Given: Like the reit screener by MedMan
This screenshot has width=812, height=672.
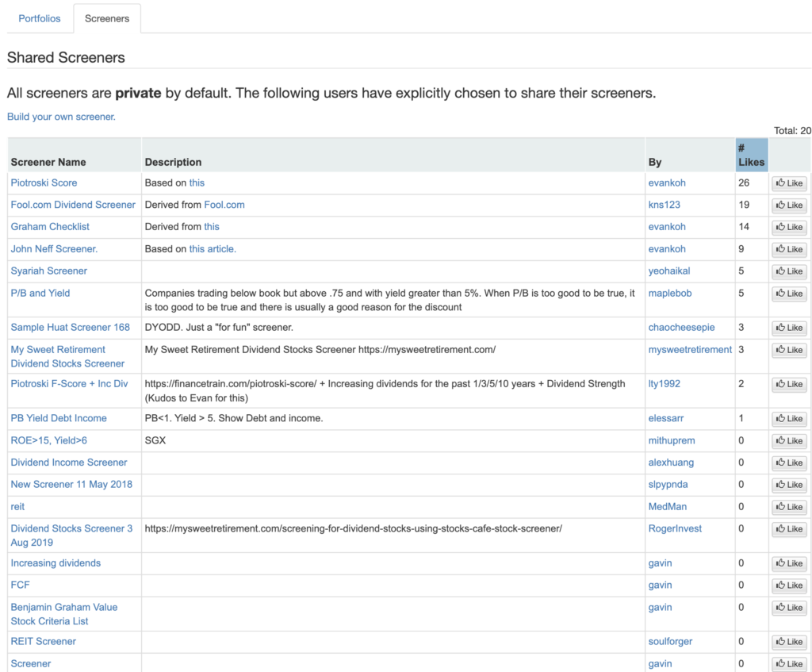Looking at the screenshot, I should click(789, 507).
